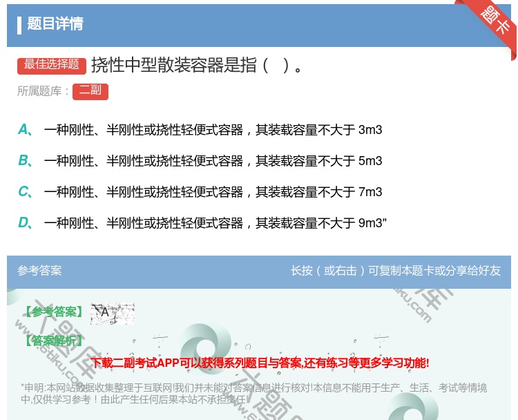The height and width of the screenshot is (420, 518).
Task: Click the 最佳选择题 red label
Action: [x=52, y=66]
